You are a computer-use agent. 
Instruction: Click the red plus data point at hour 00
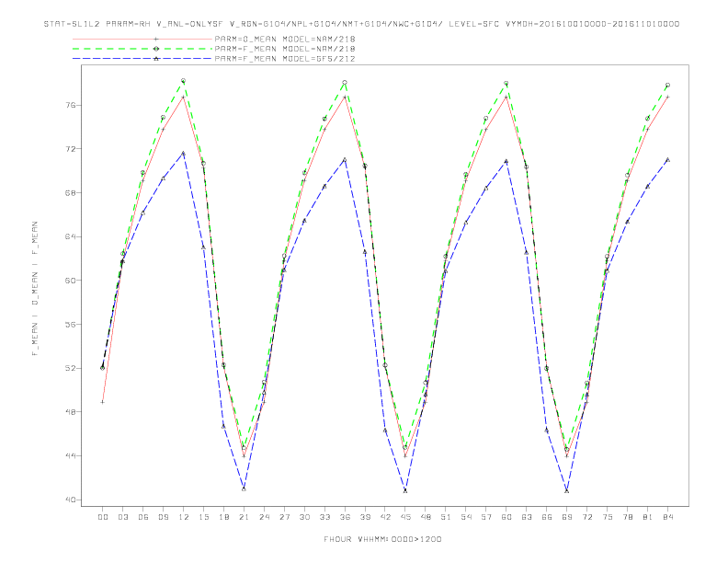103,402
